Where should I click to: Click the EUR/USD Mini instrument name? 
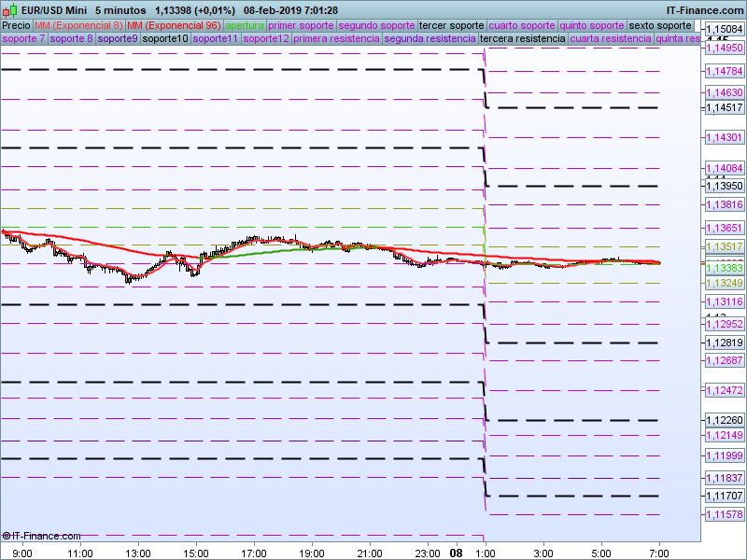click(52, 9)
